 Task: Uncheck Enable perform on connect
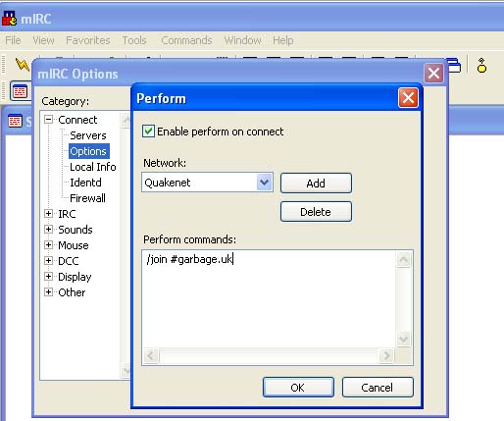[148, 132]
